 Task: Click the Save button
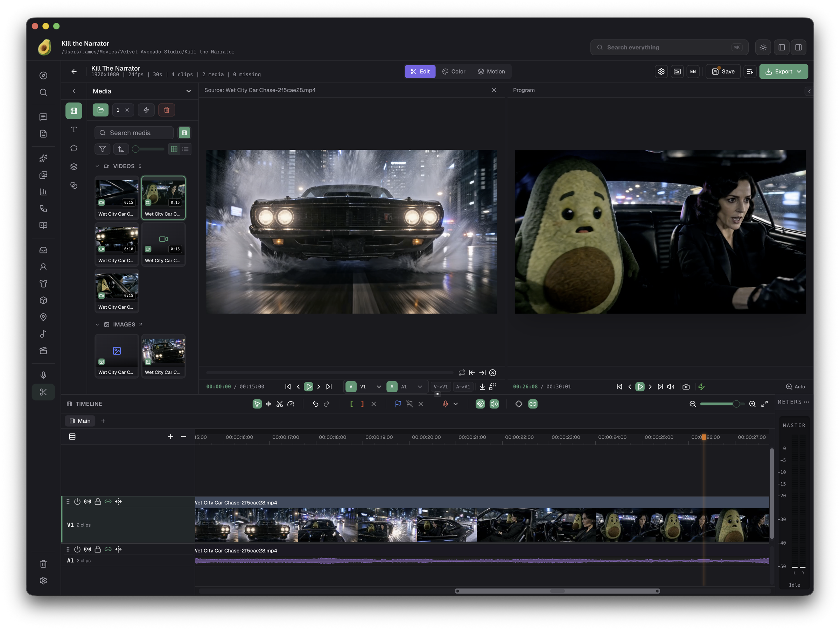[x=723, y=71]
